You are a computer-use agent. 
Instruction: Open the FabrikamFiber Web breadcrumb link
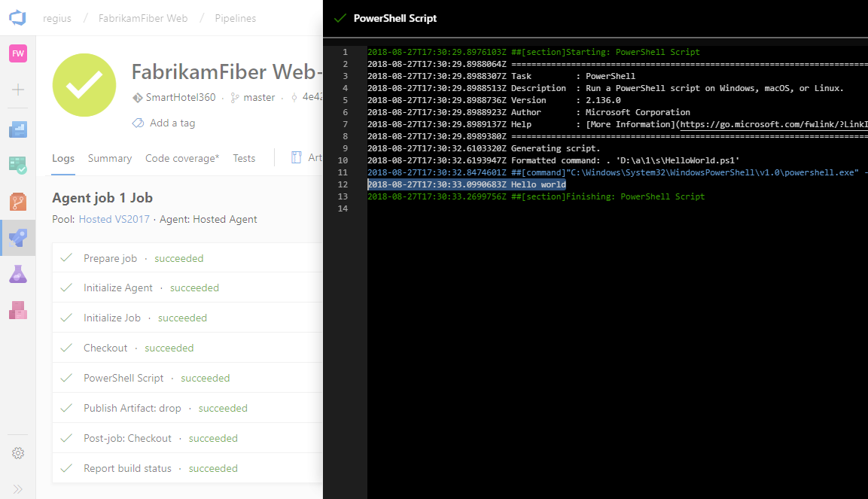pyautogui.click(x=143, y=18)
